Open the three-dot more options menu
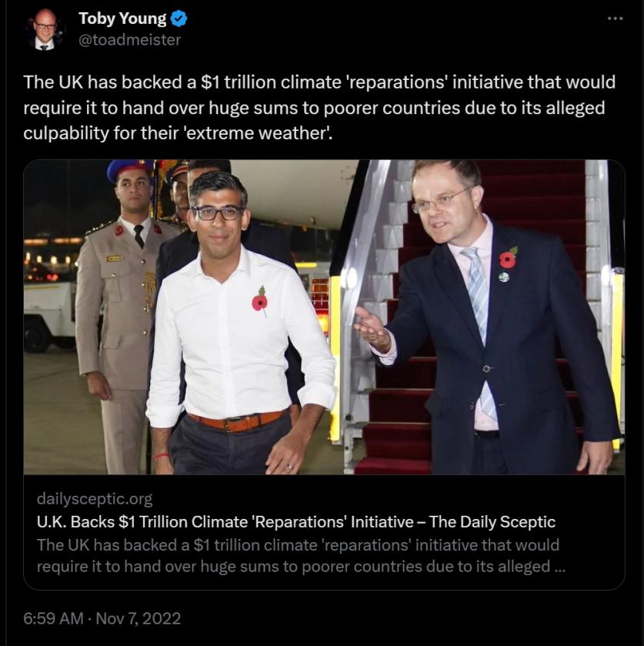The height and width of the screenshot is (646, 644). [616, 18]
